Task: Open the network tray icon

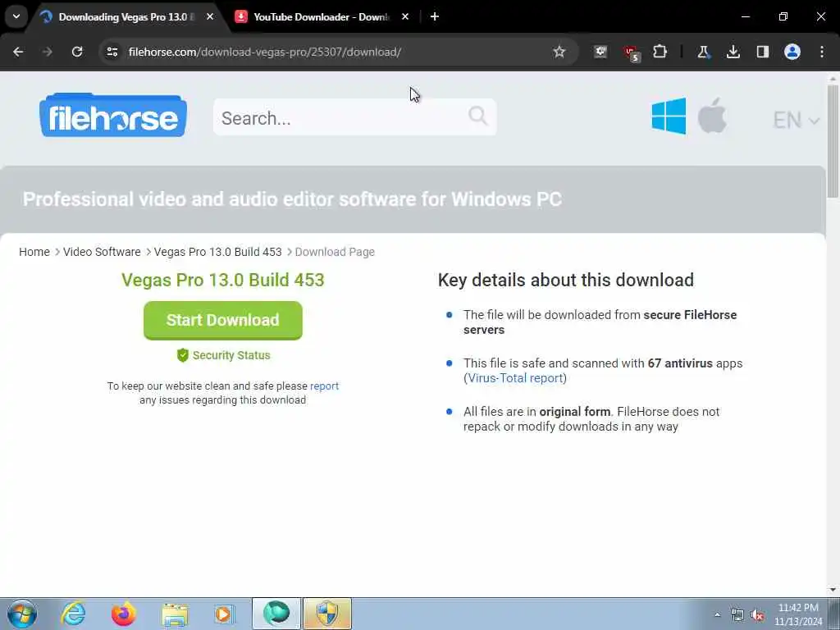Action: pyautogui.click(x=737, y=615)
